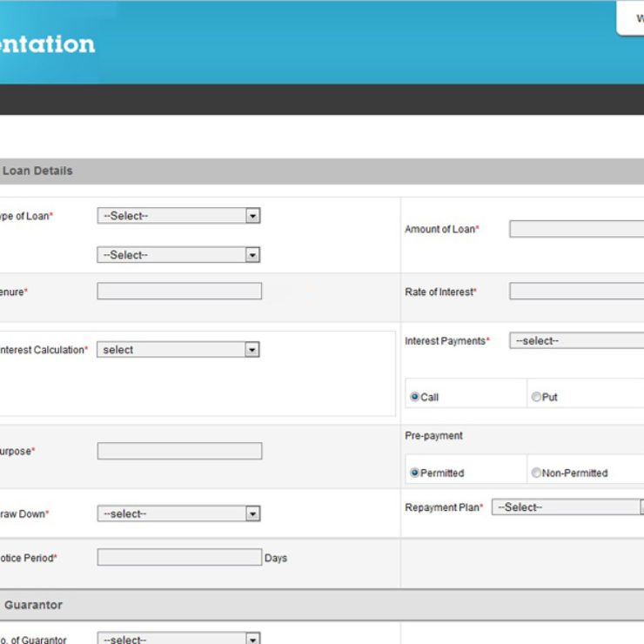Screen dimensions: 644x644
Task: Choose the Put radio option
Action: coord(536,397)
